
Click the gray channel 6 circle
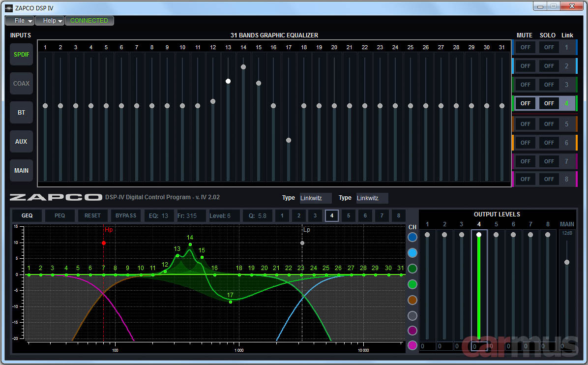[x=412, y=316]
